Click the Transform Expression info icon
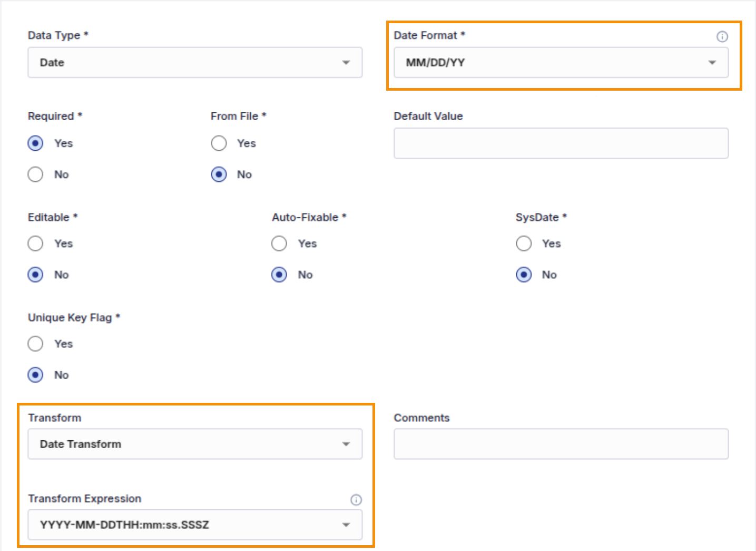The height and width of the screenshot is (551, 756). point(356,500)
